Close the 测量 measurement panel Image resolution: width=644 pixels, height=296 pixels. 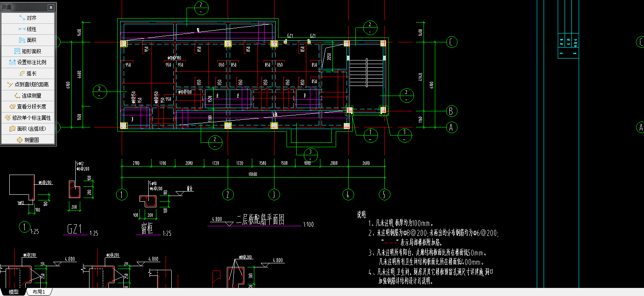[51, 7]
